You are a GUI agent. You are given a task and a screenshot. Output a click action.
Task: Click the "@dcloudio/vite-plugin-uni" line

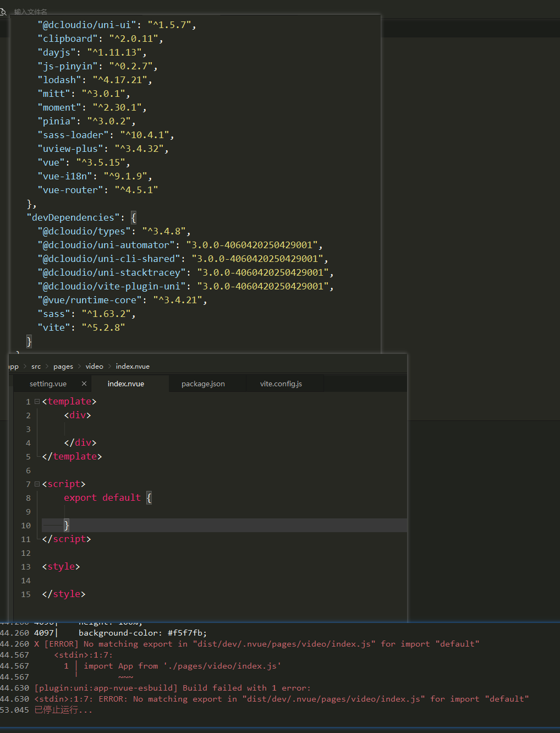[x=185, y=286]
